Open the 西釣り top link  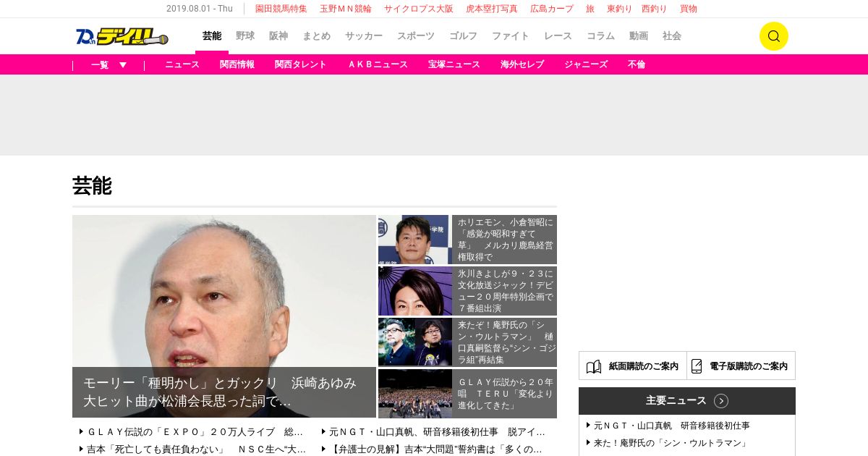[x=655, y=9]
